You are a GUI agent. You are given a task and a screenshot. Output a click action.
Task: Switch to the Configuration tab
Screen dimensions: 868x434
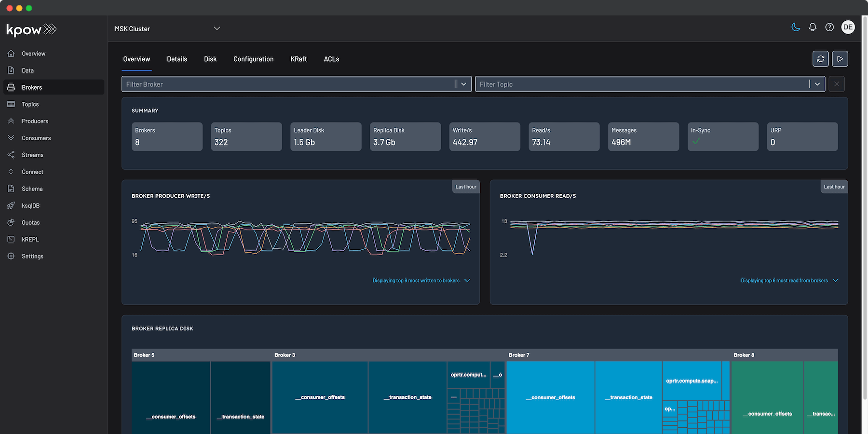(x=253, y=59)
